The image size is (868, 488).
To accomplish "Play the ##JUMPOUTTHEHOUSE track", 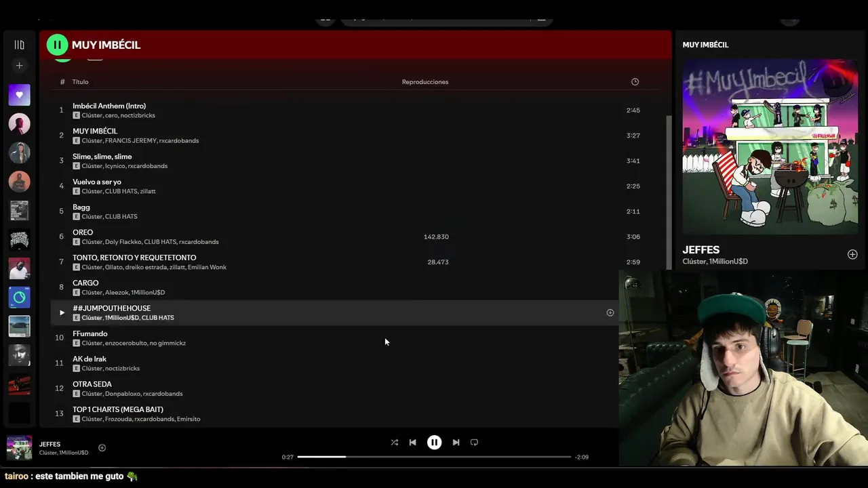I will (x=62, y=312).
